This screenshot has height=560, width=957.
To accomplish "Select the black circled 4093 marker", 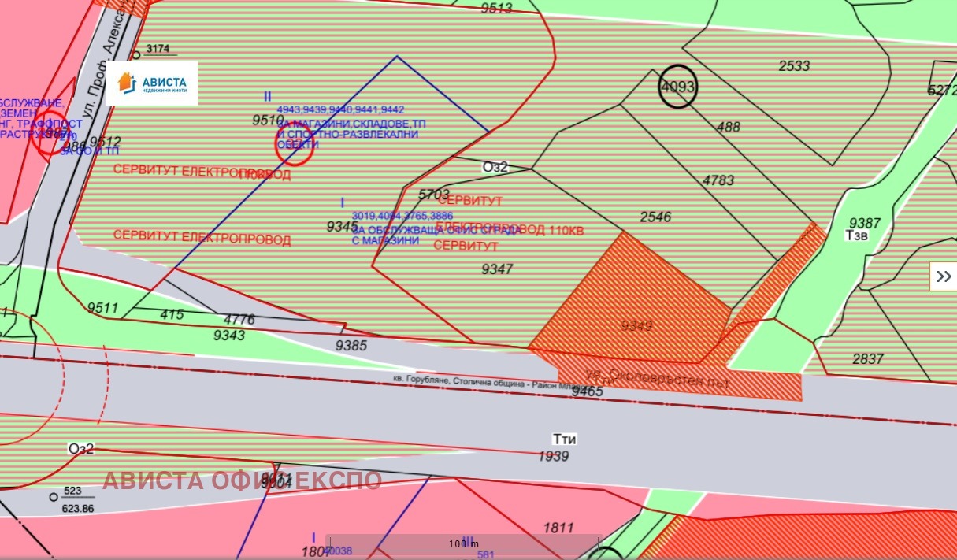I will (x=677, y=87).
